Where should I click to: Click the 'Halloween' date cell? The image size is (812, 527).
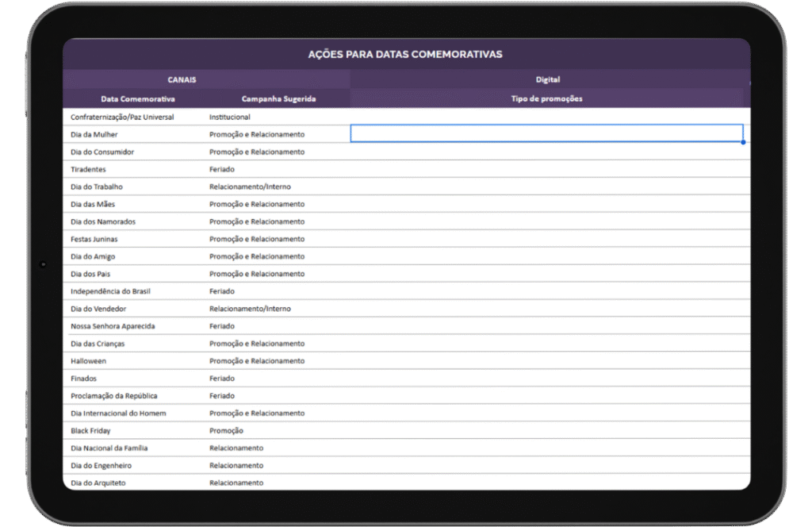(x=88, y=361)
